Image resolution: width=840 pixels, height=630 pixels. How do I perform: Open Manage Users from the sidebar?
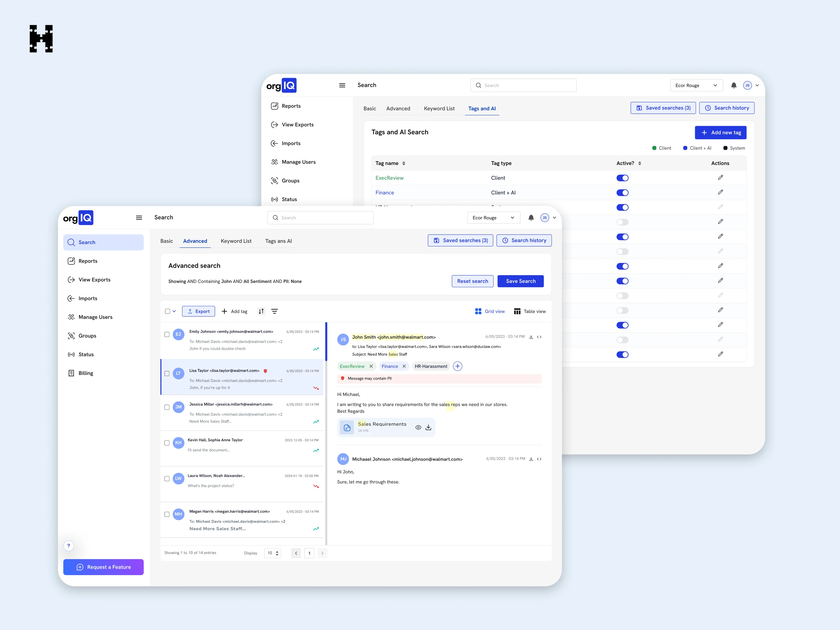pos(95,317)
